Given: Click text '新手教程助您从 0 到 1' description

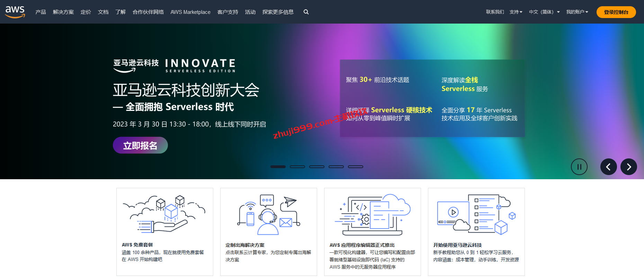Looking at the screenshot, I should pos(456,252).
